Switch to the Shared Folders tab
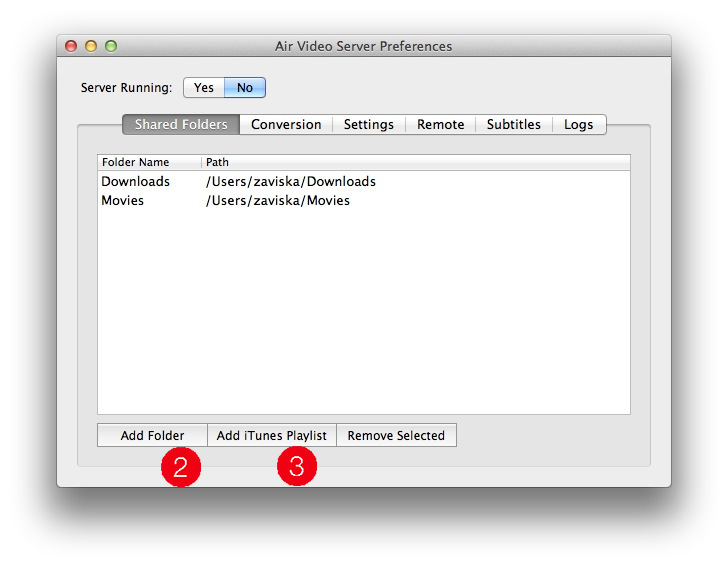 click(181, 125)
